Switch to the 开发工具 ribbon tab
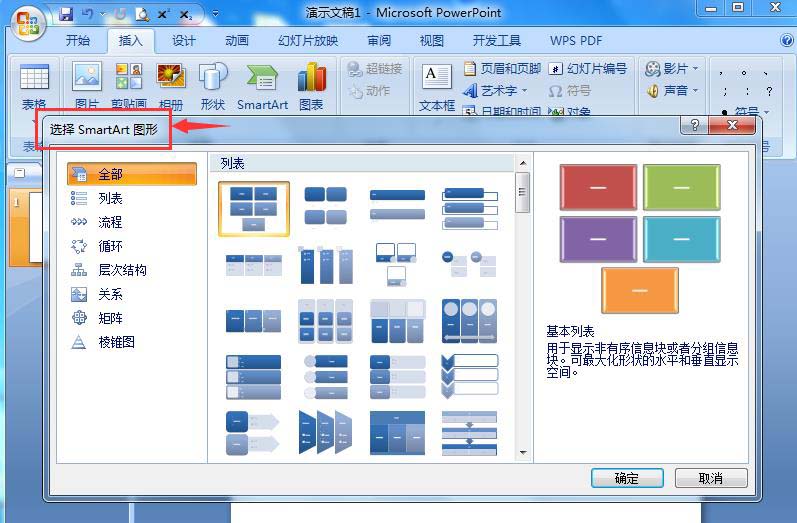 (497, 41)
